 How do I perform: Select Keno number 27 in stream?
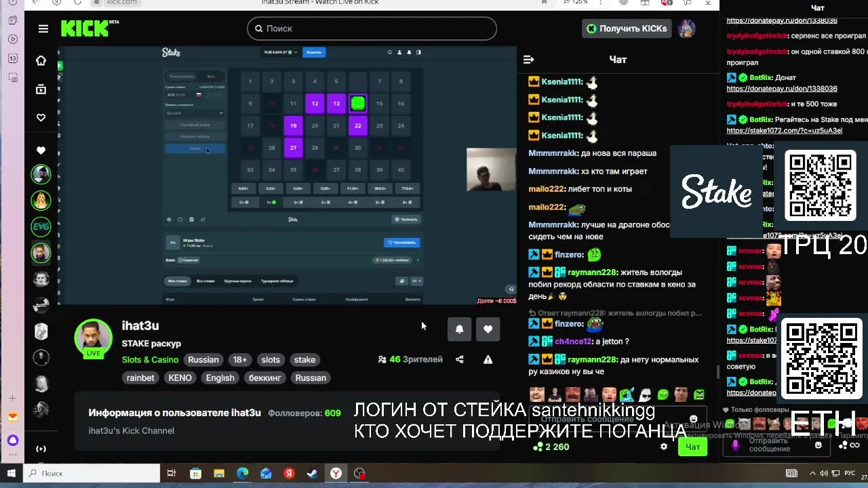click(x=293, y=147)
